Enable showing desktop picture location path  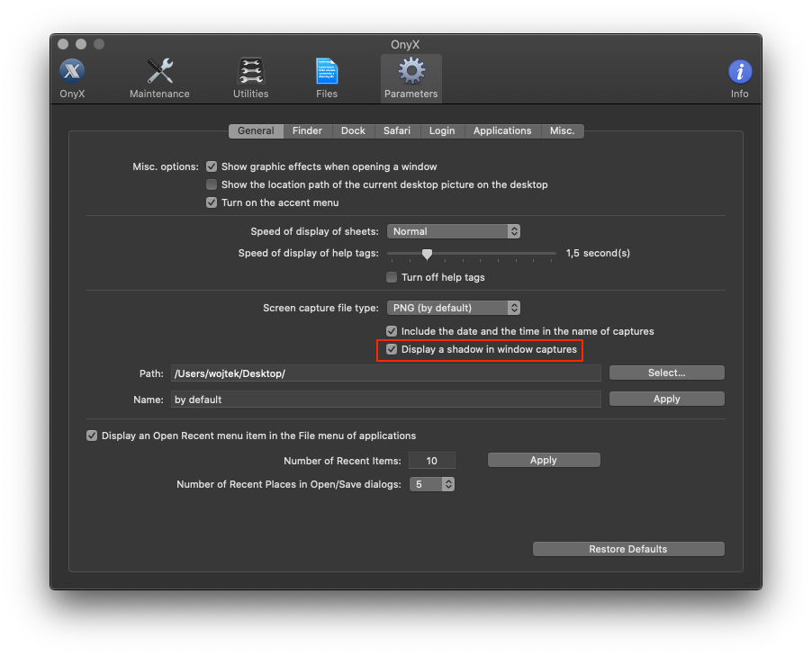coord(212,184)
